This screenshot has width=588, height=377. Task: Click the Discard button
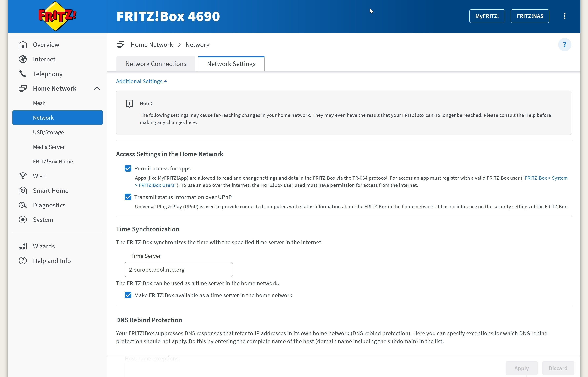pos(558,368)
